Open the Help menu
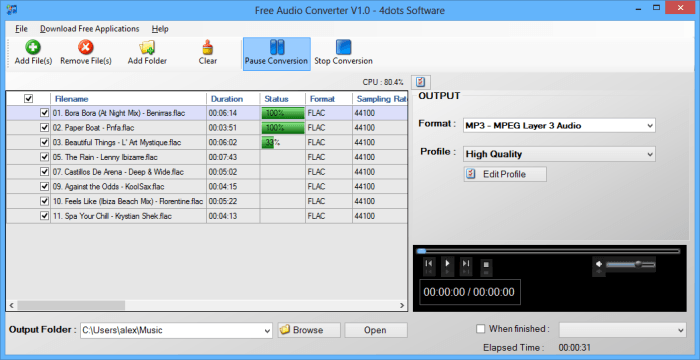Viewport: 700px width, 360px height. point(160,29)
